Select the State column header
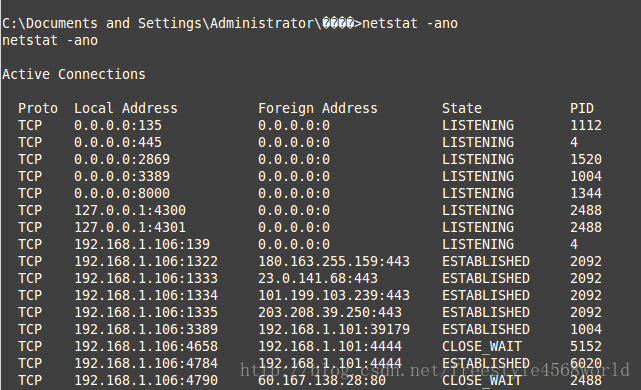 462,108
